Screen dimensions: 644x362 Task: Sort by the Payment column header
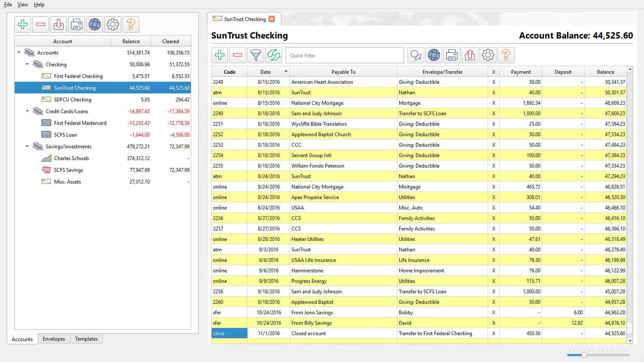pyautogui.click(x=521, y=72)
